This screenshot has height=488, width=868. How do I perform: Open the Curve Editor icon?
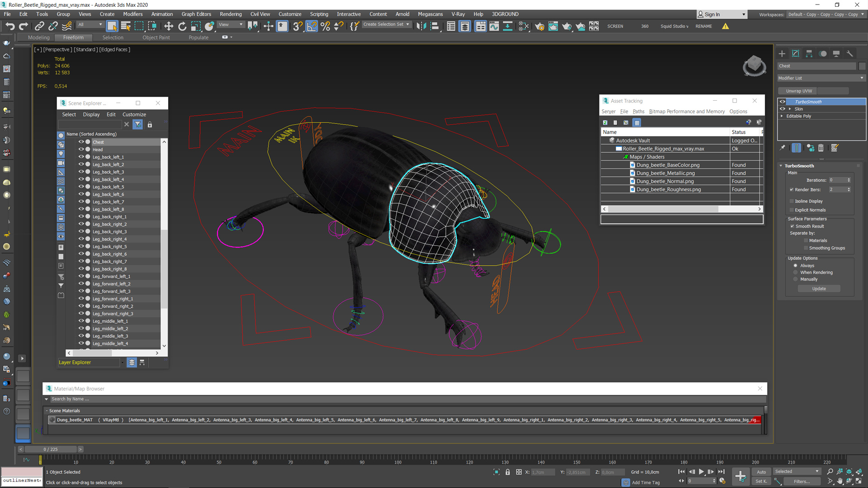click(494, 26)
